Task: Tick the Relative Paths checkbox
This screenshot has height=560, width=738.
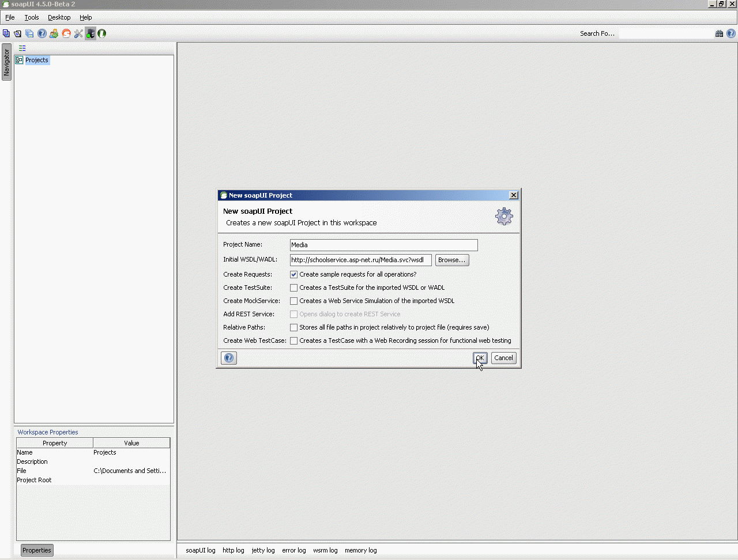Action: point(294,327)
